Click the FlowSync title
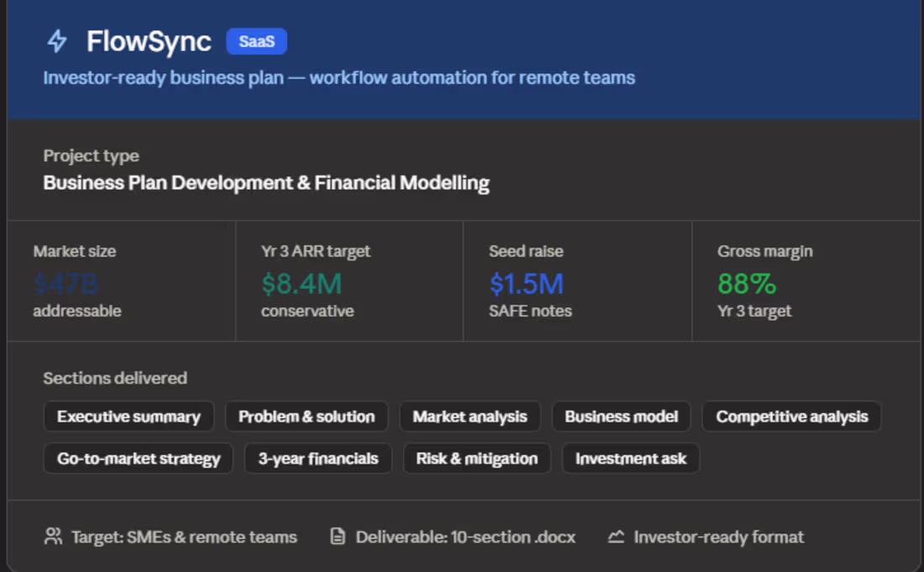Viewport: 924px width, 572px height. [x=149, y=41]
